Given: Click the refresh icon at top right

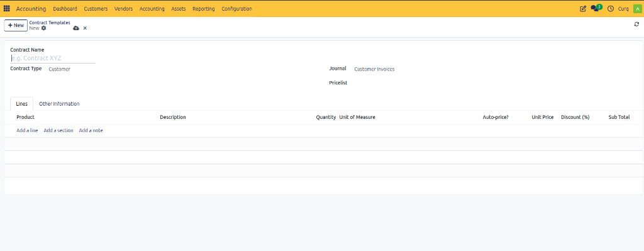Looking at the screenshot, I should [x=636, y=25].
